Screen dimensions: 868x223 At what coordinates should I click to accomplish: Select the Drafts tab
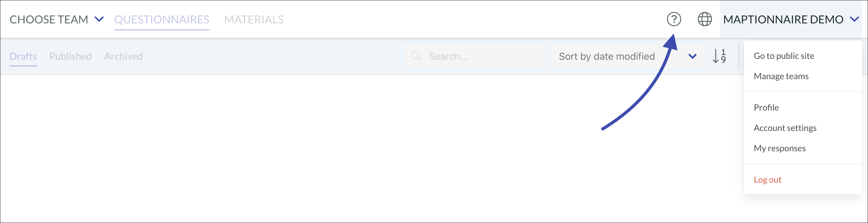(x=23, y=56)
